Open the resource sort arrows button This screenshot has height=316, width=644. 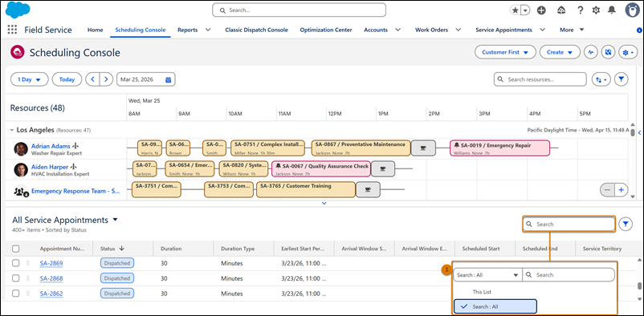click(x=601, y=79)
